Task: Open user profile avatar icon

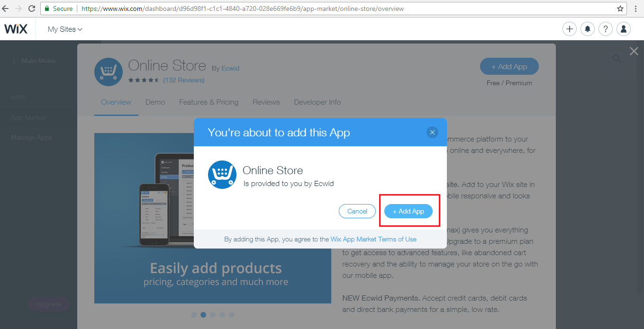Action: coord(624,29)
